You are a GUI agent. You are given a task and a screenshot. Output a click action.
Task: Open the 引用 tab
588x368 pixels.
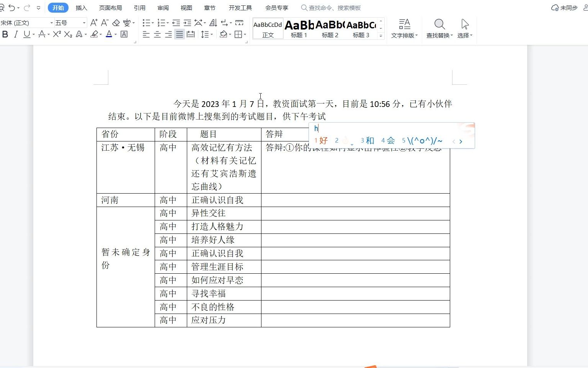tap(139, 8)
